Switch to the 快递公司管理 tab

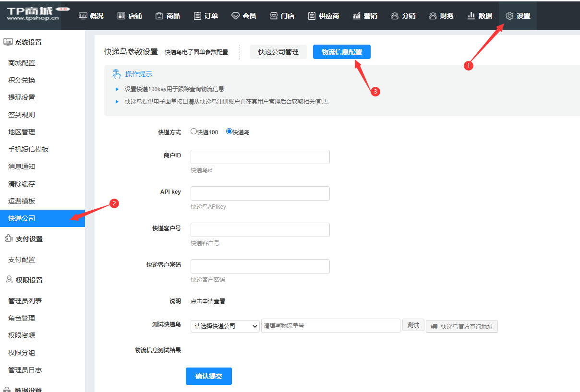(x=278, y=52)
